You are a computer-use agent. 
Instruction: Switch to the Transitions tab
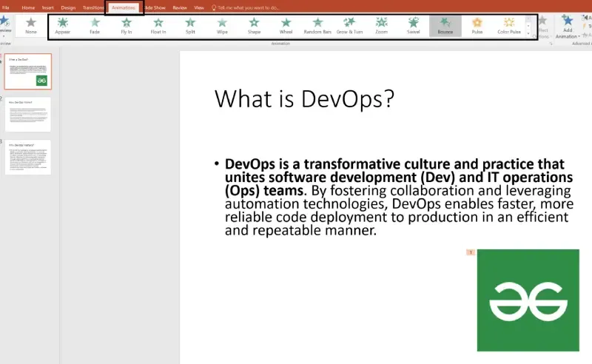point(93,7)
